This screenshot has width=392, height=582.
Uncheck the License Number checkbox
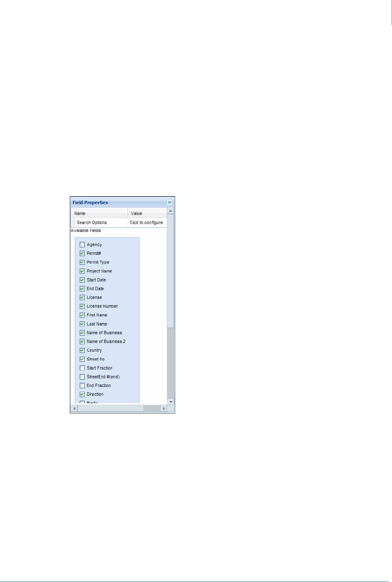[x=82, y=306]
